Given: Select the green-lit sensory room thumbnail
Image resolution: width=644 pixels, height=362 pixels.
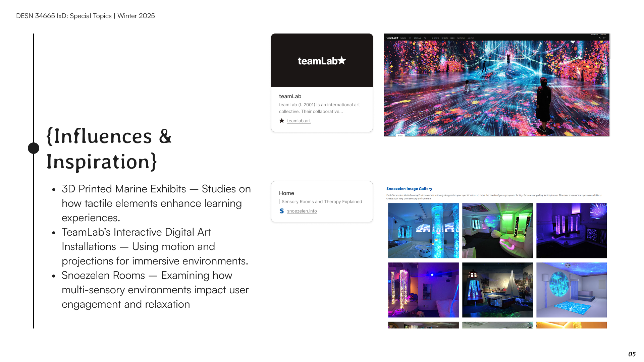Looking at the screenshot, I should 497,231.
